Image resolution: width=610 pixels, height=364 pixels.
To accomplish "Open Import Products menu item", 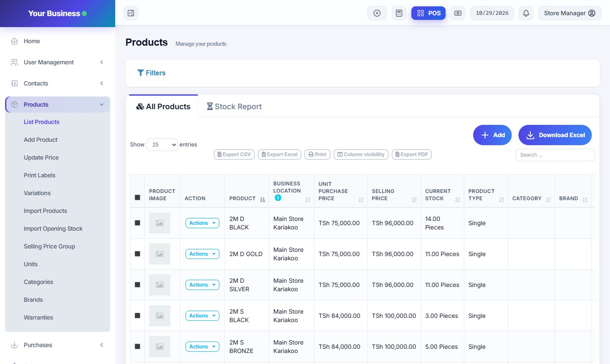I will (45, 211).
